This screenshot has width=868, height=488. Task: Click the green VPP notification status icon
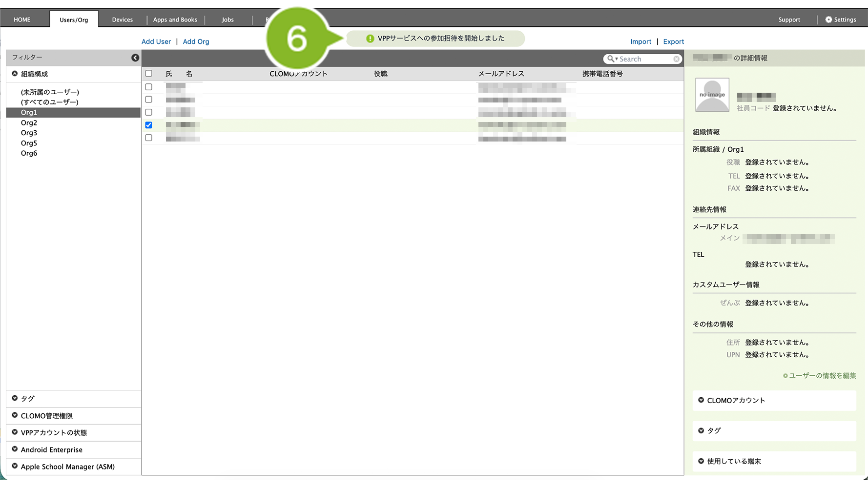[x=370, y=39]
